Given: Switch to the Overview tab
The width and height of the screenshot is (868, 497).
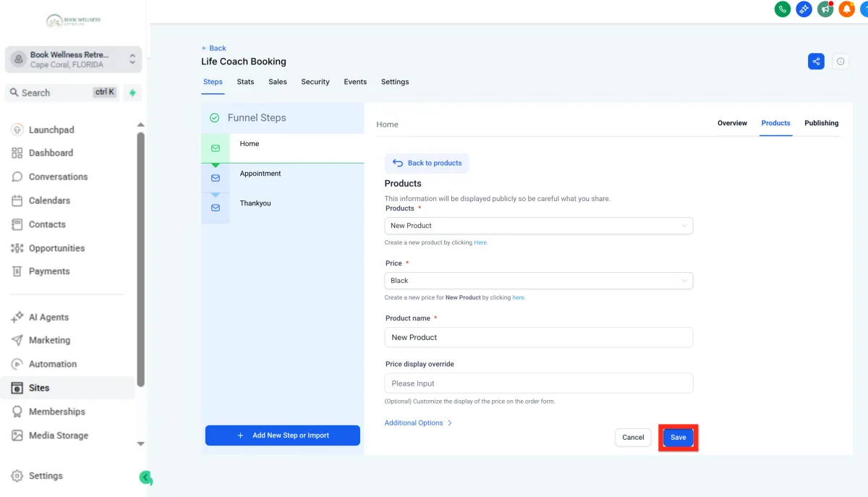Looking at the screenshot, I should pos(732,123).
